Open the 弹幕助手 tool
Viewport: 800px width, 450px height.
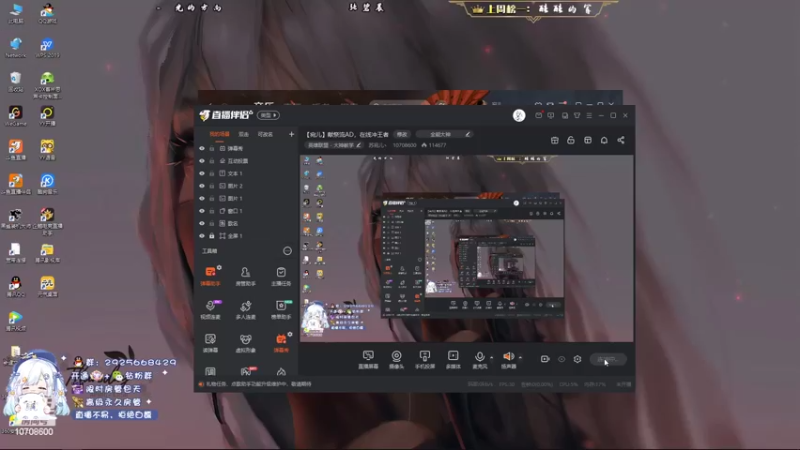tap(210, 276)
